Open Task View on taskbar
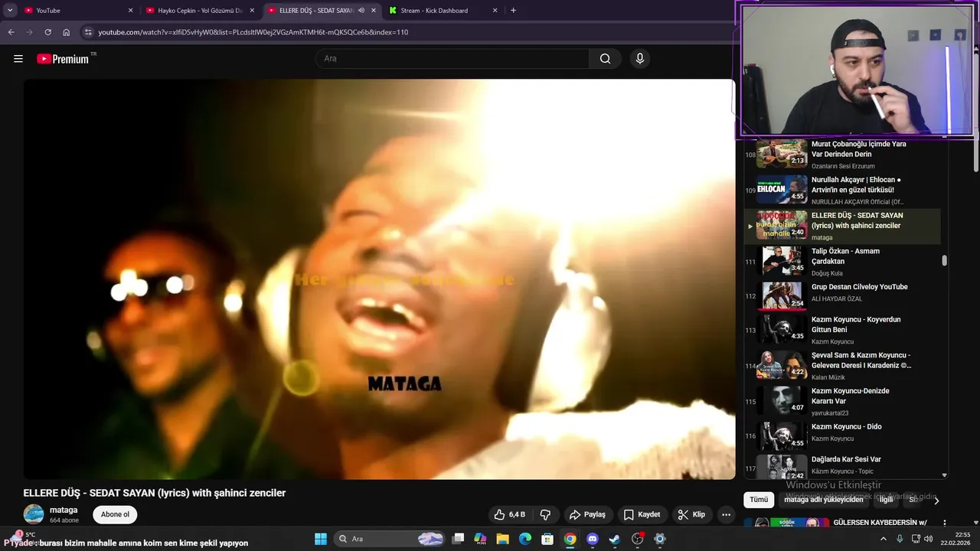980x551 pixels. pos(458,539)
